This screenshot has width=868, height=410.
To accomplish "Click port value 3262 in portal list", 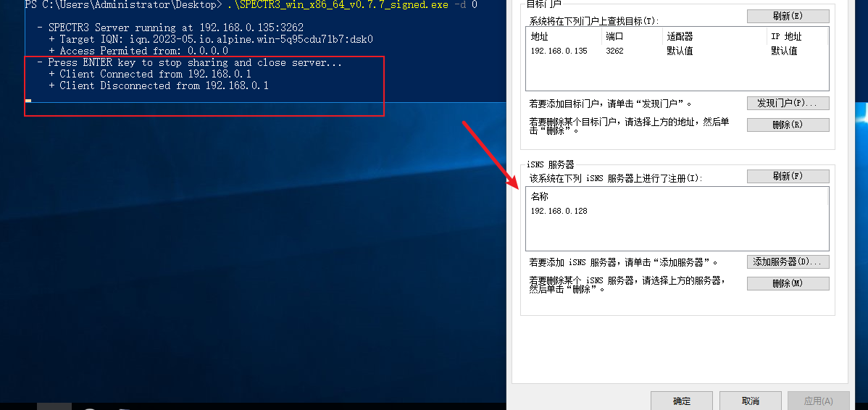I will pos(614,51).
